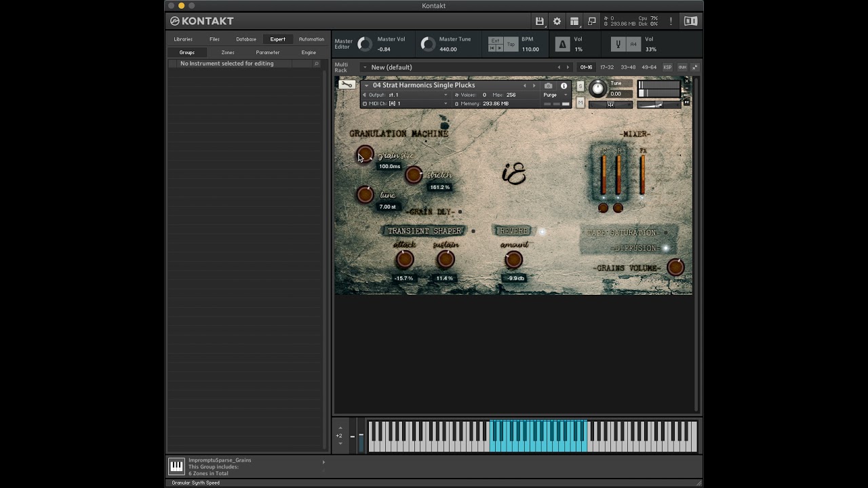Show instrument info icon

point(564,85)
